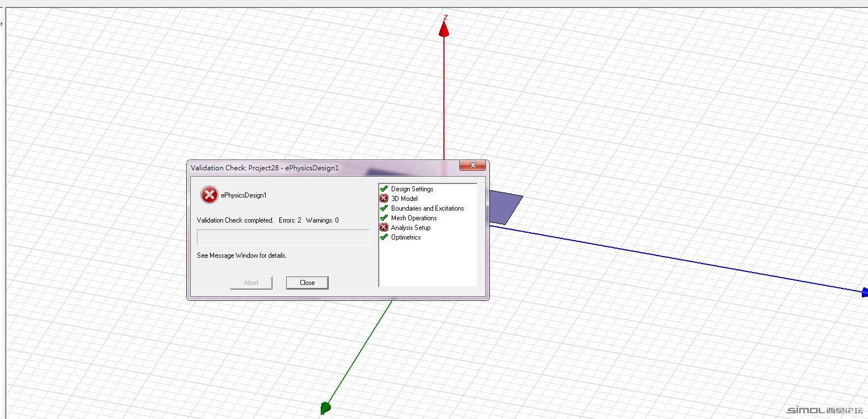Select the purple rectangle sheet in 3D view
This screenshot has width=868, height=419.
pyautogui.click(x=504, y=207)
